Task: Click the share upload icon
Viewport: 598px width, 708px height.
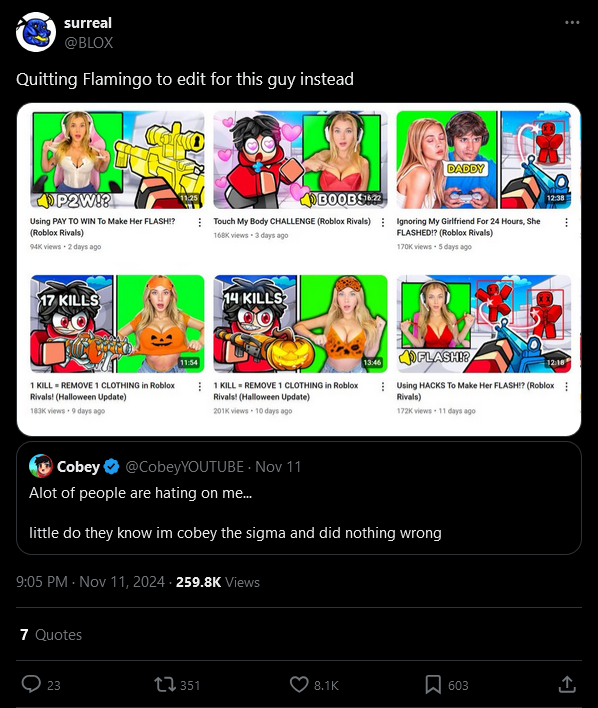Action: pos(567,684)
